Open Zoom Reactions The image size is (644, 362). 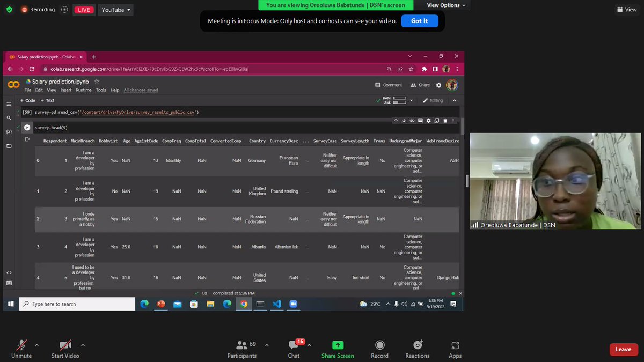(x=418, y=349)
